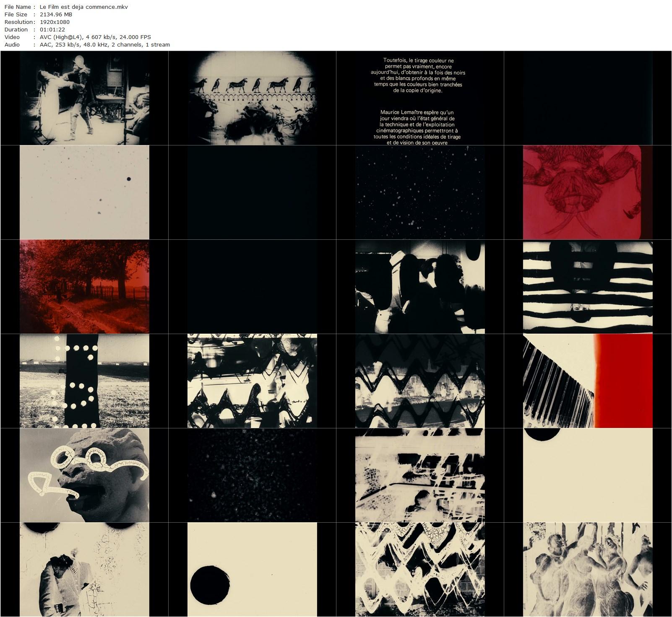Open the white crackled zigzag thumbnail
Screen dimensions: 672x617
pos(420,570)
